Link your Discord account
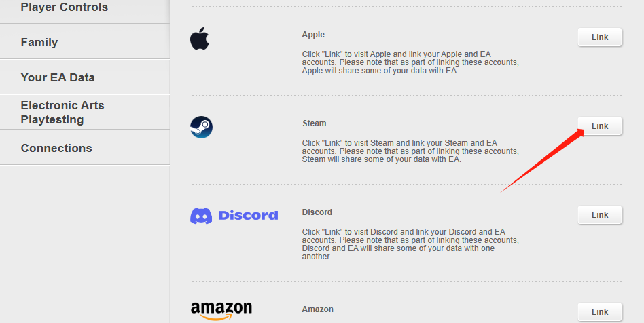Viewport: 644px width, 323px height. click(600, 214)
